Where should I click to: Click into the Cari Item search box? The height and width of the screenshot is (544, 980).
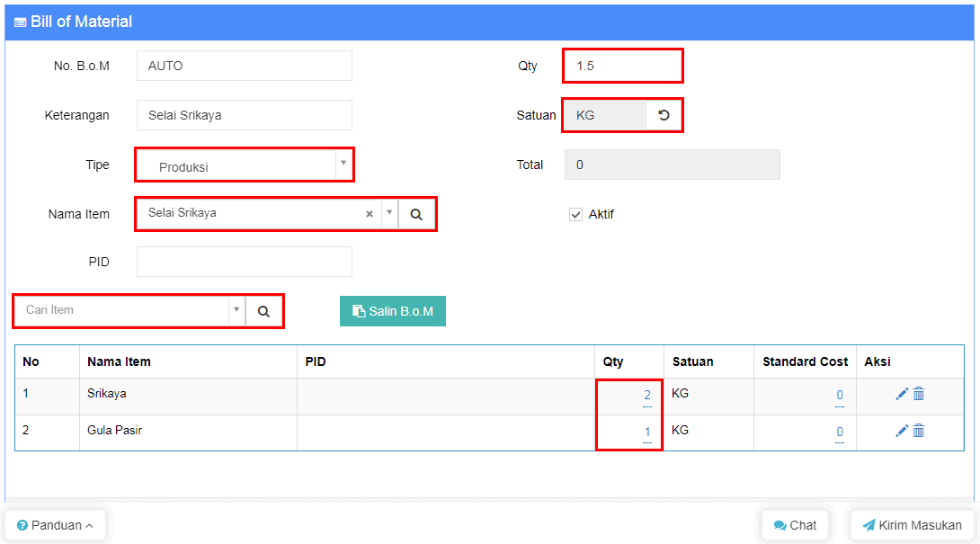coord(122,310)
